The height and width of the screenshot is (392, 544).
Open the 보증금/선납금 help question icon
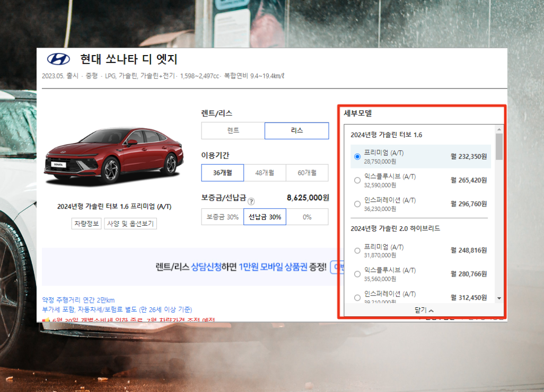(x=251, y=201)
